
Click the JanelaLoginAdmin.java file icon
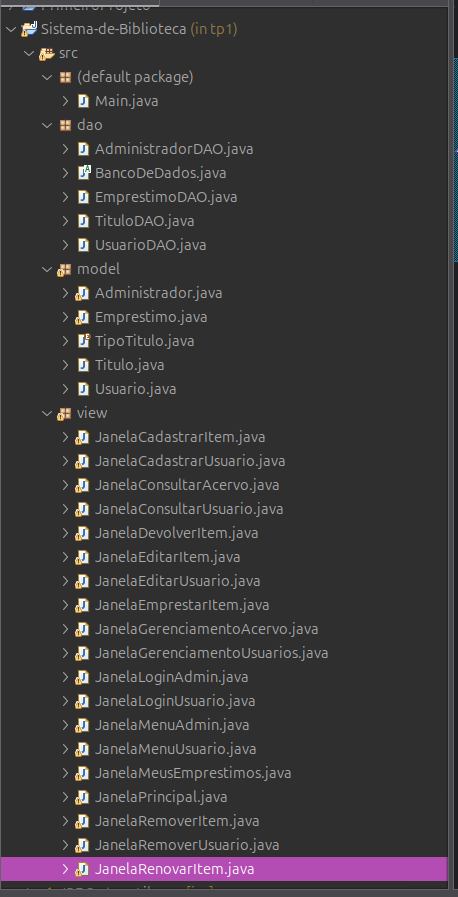click(82, 677)
